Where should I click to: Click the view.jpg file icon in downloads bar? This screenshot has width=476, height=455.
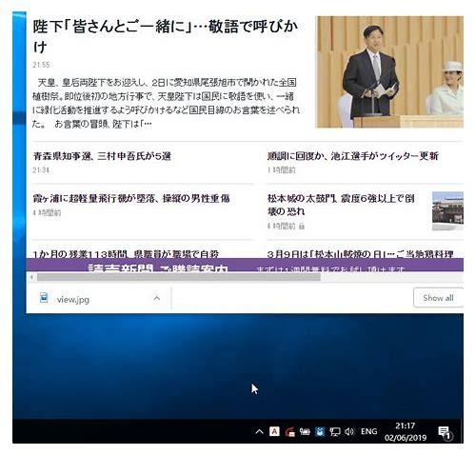click(x=44, y=298)
